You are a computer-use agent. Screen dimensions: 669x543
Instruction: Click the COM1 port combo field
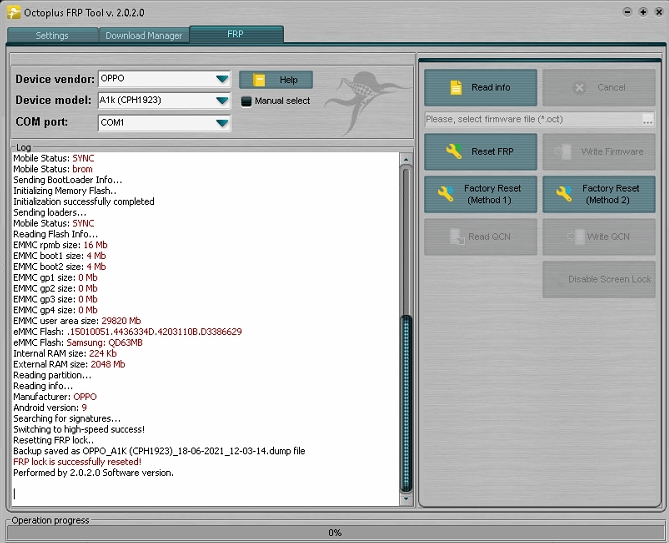coord(164,123)
